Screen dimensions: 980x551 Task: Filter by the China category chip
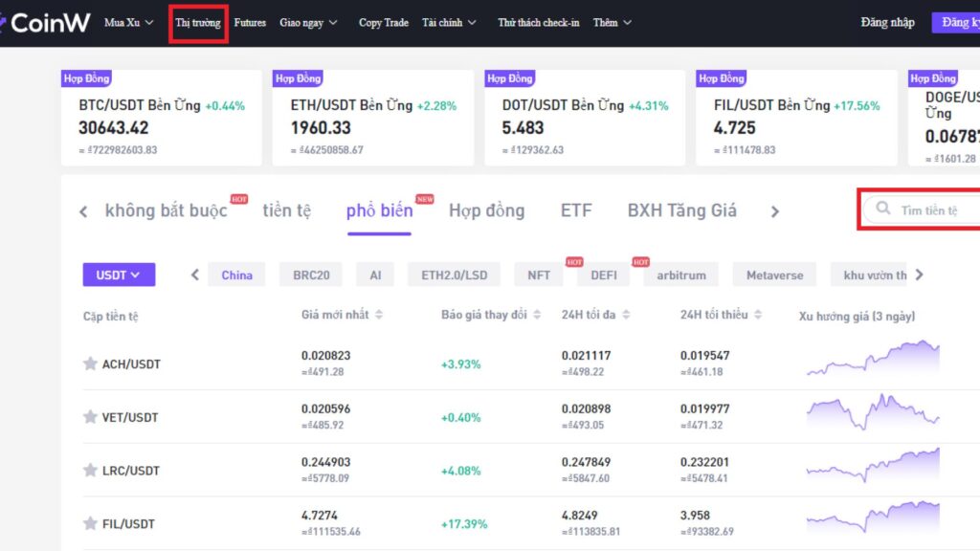237,275
